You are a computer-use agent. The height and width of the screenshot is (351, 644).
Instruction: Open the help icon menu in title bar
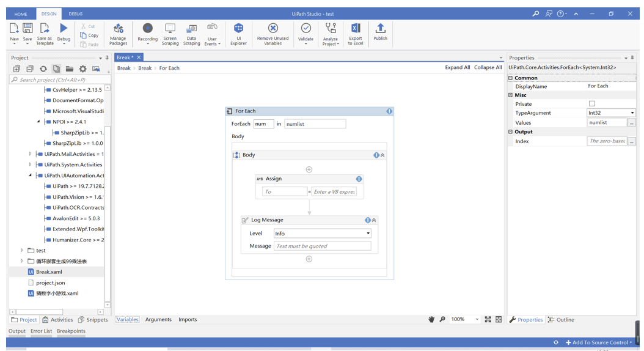(562, 13)
